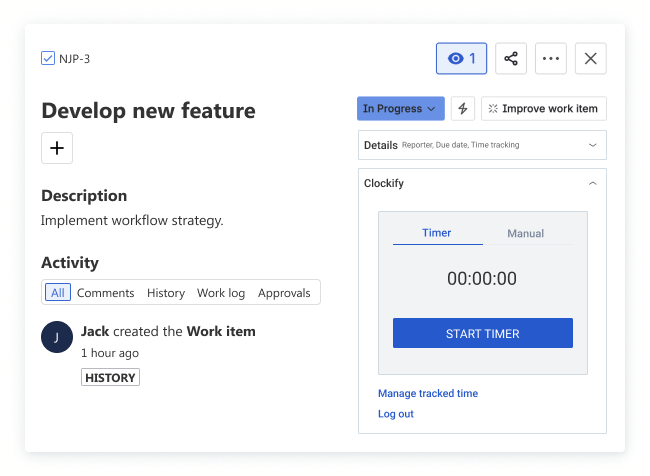650x476 pixels.
Task: Click the Activity heading
Action: pos(70,262)
